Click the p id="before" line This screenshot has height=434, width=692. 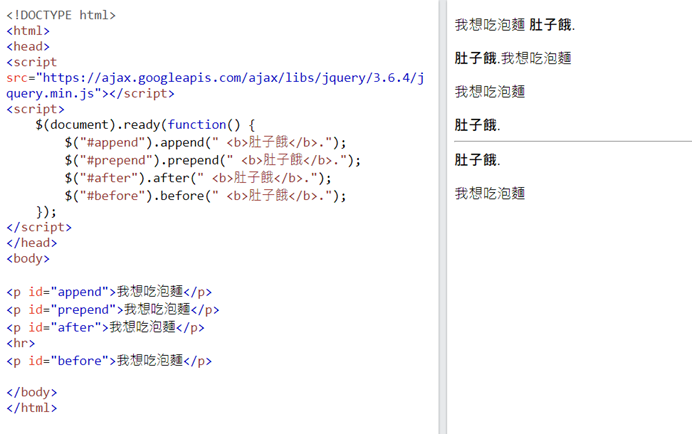(109, 361)
